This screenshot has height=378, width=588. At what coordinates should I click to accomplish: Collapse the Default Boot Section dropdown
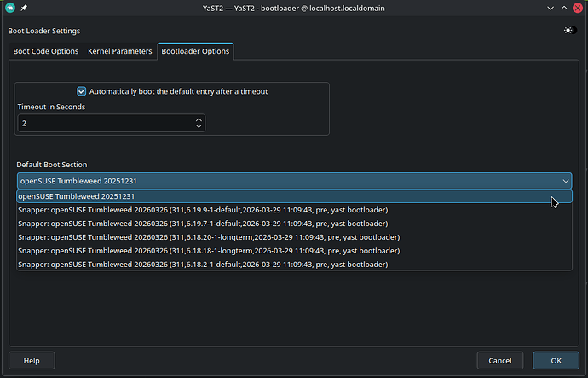294,181
